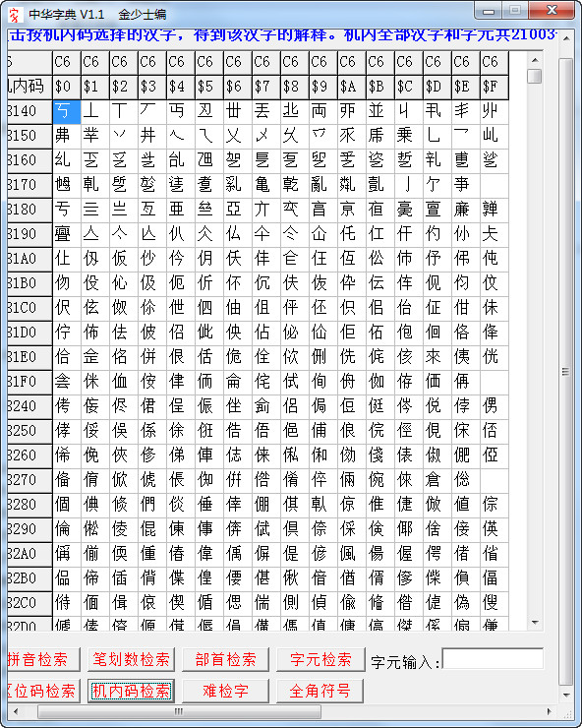
Task: Open the 难检字 list
Action: 225,691
